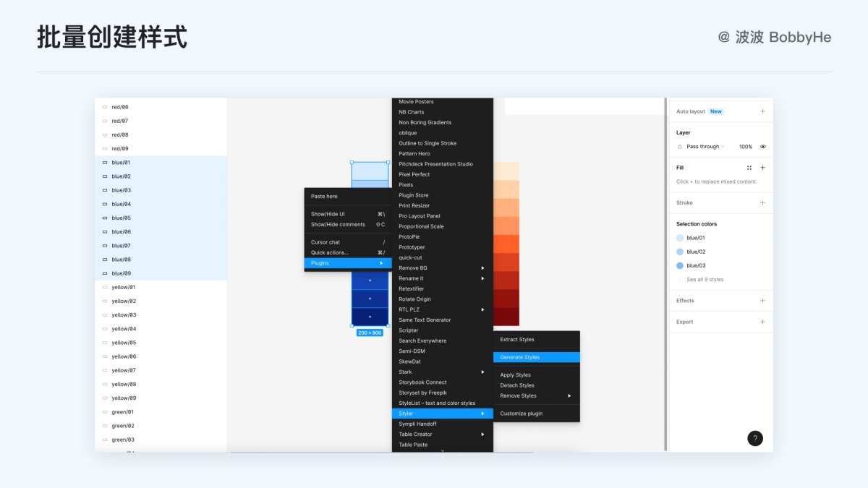This screenshot has height=488, width=868.
Task: Add auto layout with the plus icon
Action: pyautogui.click(x=762, y=111)
